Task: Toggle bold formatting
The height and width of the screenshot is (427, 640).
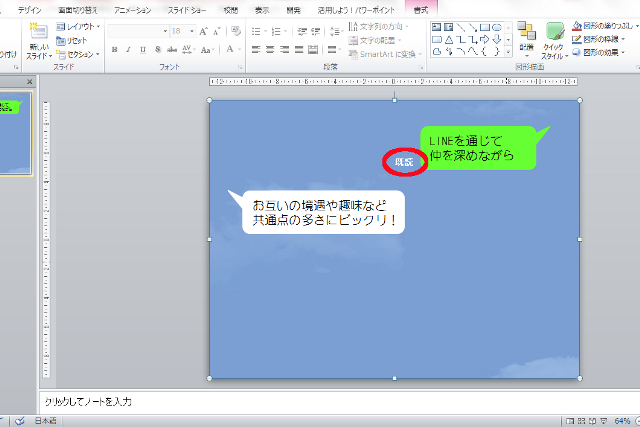Action: [115, 48]
